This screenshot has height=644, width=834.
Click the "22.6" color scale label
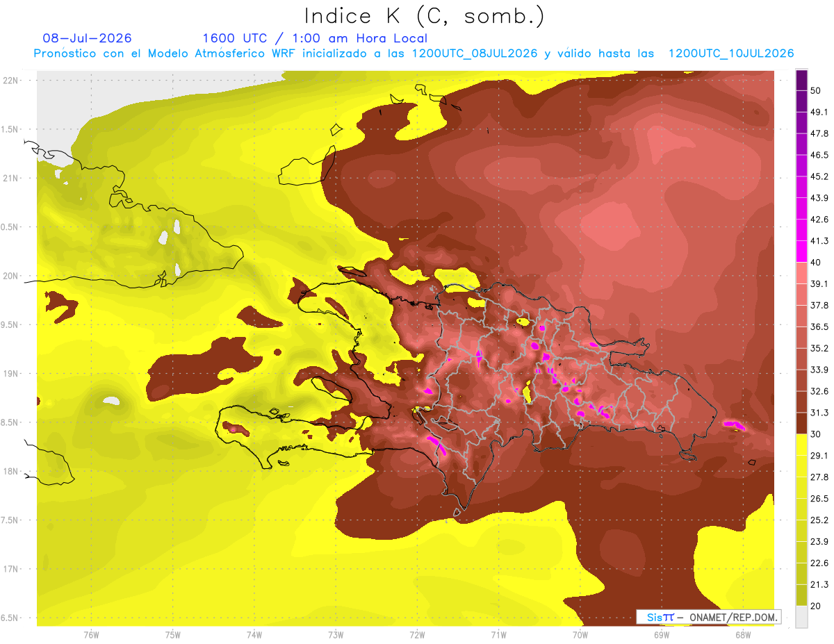(x=819, y=563)
